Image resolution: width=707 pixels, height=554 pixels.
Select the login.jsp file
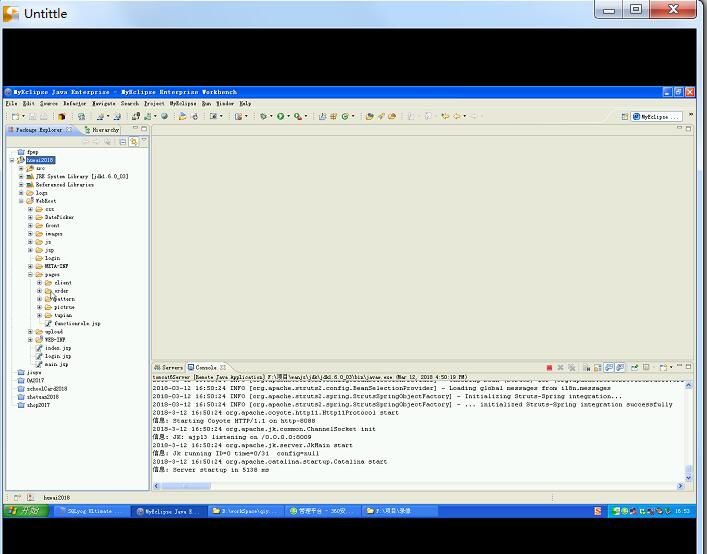pyautogui.click(x=58, y=356)
